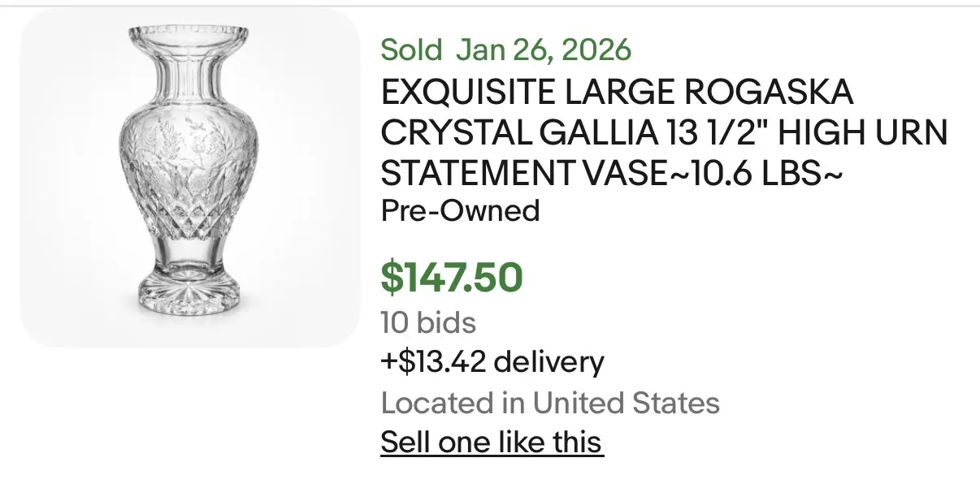This screenshot has width=980, height=488.
Task: Click the "Jan 26, 2026" sold date
Action: [544, 50]
